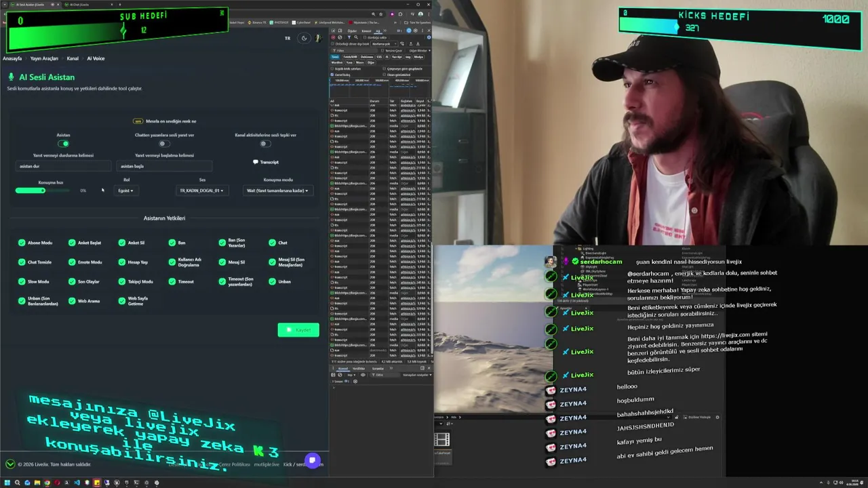The height and width of the screenshot is (488, 868).
Task: Filter network requests by Fetch/XHR
Action: pos(350,57)
